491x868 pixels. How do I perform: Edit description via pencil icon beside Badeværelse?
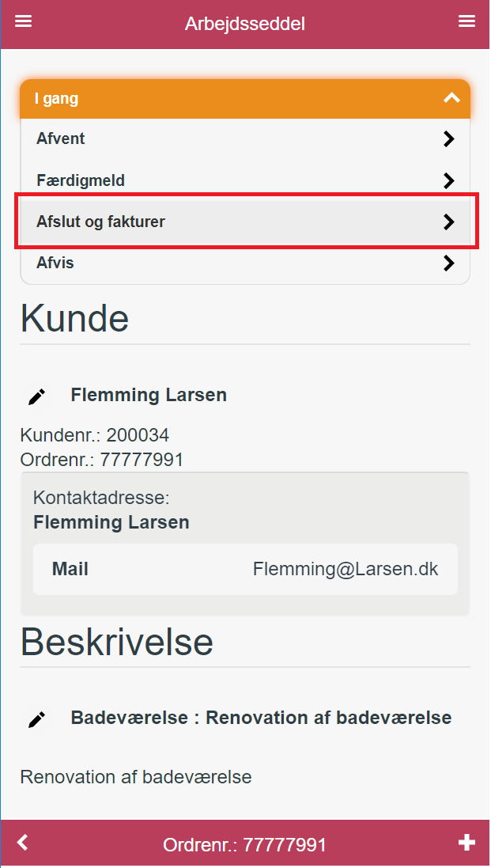click(36, 719)
